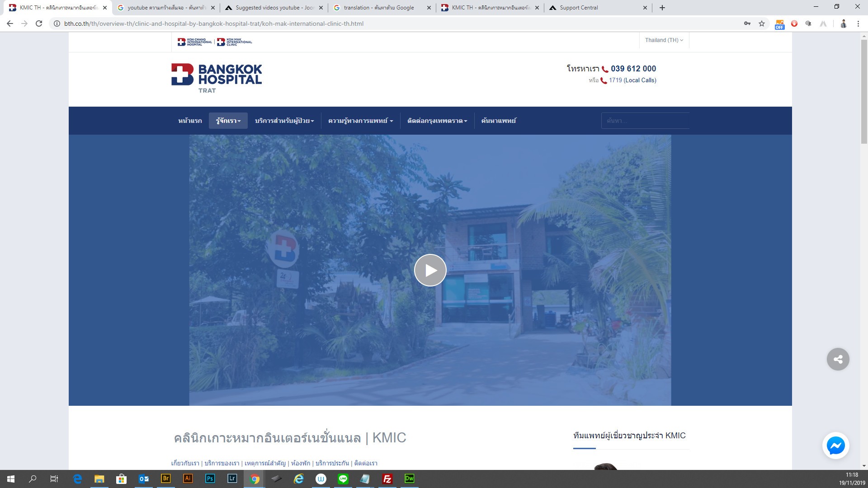Expand the รู้จักเรา menu
The height and width of the screenshot is (488, 868).
coord(228,121)
